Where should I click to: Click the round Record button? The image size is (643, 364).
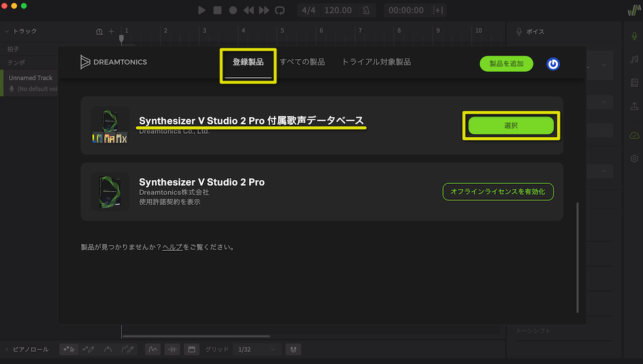(x=233, y=10)
